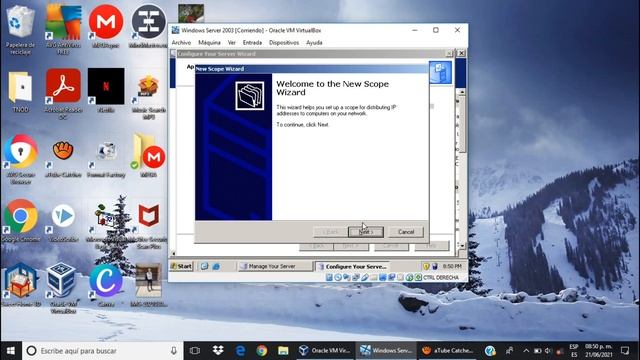Open Google Chrome desktop shortcut
Image resolution: width=640 pixels, height=360 pixels.
tap(20, 220)
